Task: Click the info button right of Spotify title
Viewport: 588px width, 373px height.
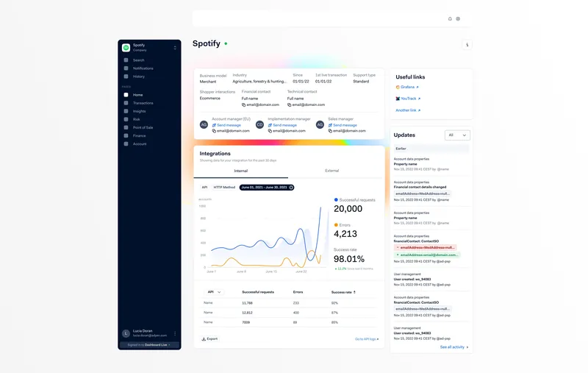Action: coord(467,45)
